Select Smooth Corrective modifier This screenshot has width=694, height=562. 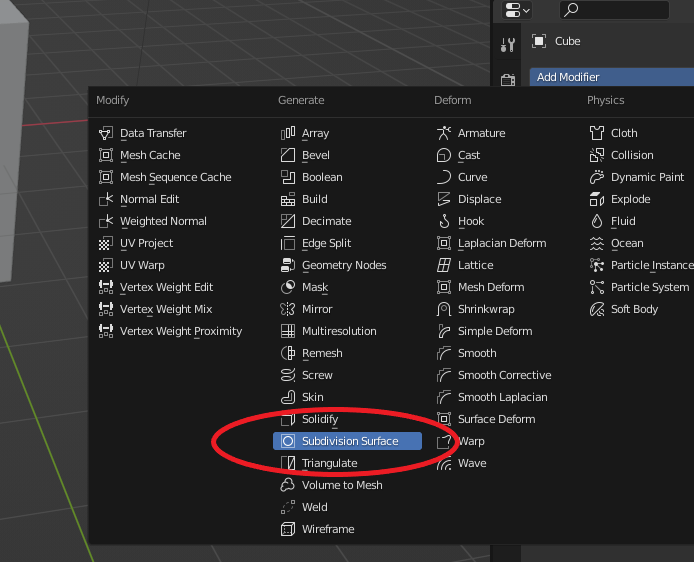coord(505,375)
